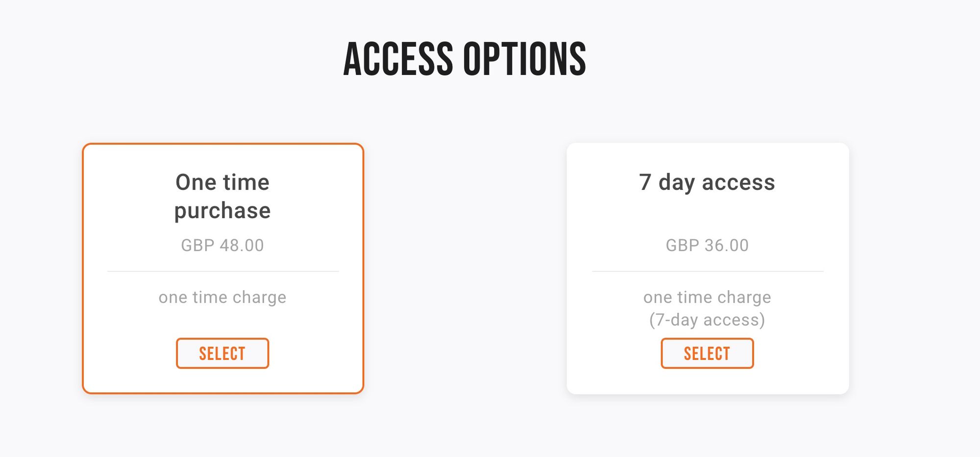Click SELECT under 7 day access
Image resolution: width=980 pixels, height=457 pixels.
[707, 353]
